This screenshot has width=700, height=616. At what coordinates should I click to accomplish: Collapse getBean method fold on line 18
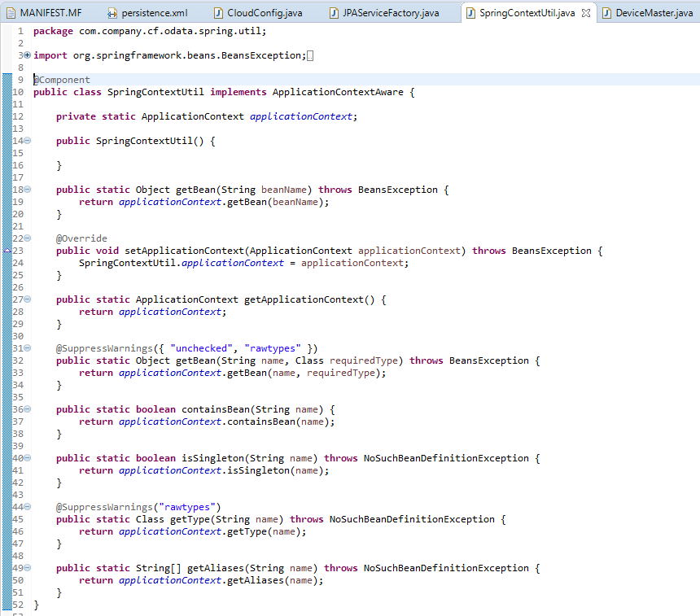(27, 190)
